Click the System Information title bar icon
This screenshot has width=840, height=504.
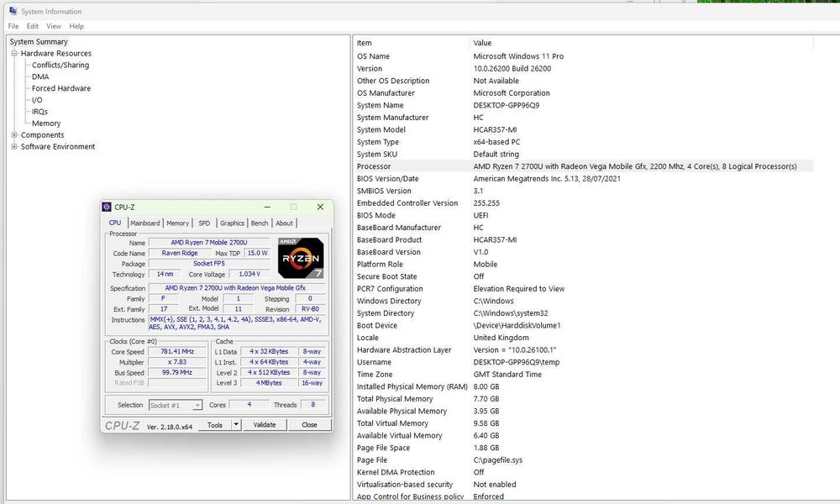coord(13,11)
